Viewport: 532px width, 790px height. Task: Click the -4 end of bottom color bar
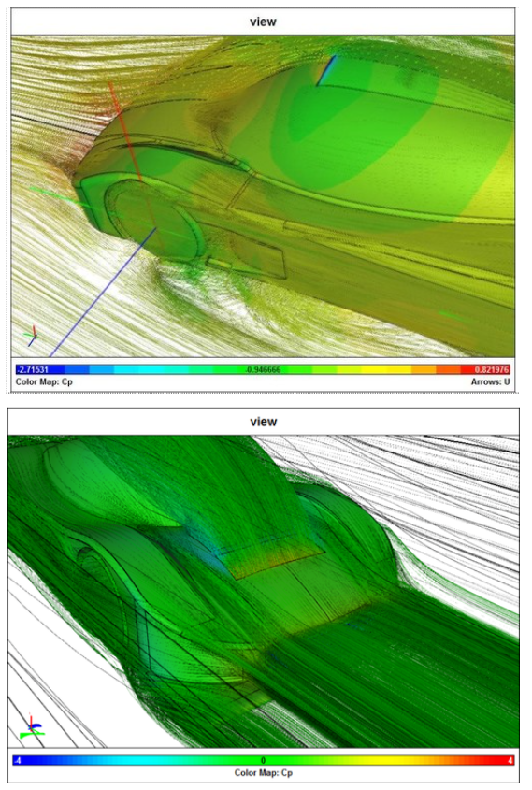pos(18,760)
